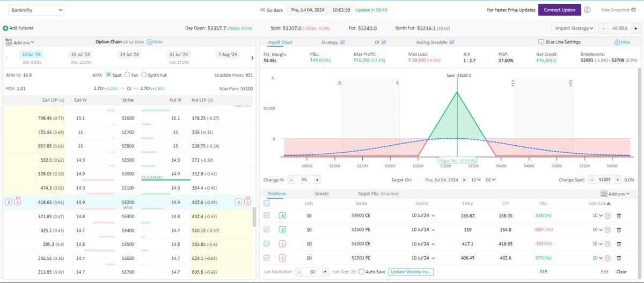Toggle Buy/Sell badge on 53900 CE
Viewport: 644px width, 283px height.
[282, 215]
